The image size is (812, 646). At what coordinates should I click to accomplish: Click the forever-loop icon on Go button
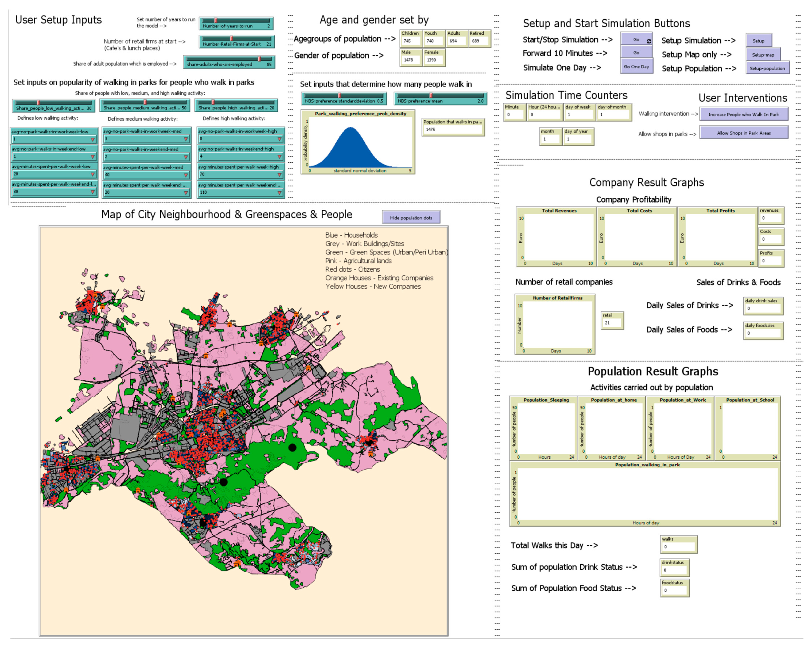point(649,41)
